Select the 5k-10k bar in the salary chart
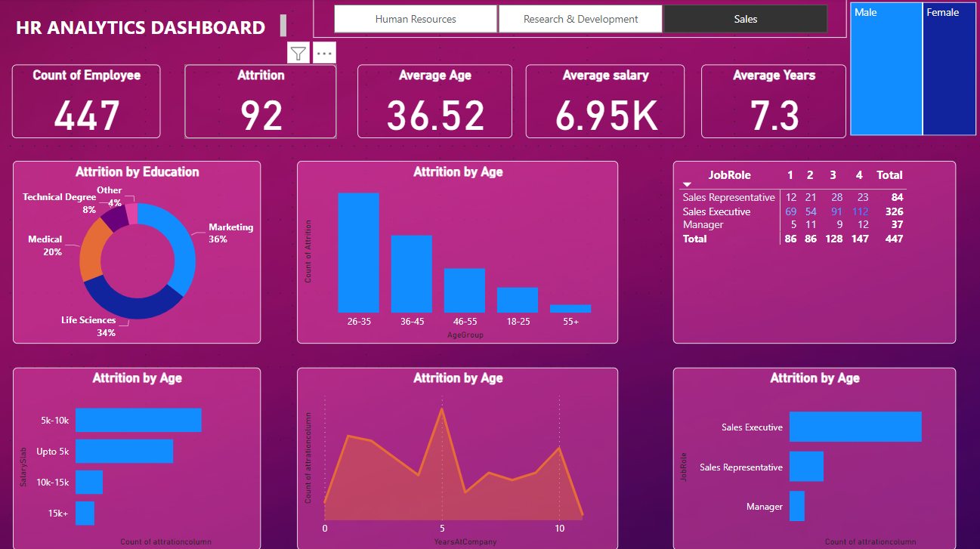The image size is (980, 549). (140, 420)
